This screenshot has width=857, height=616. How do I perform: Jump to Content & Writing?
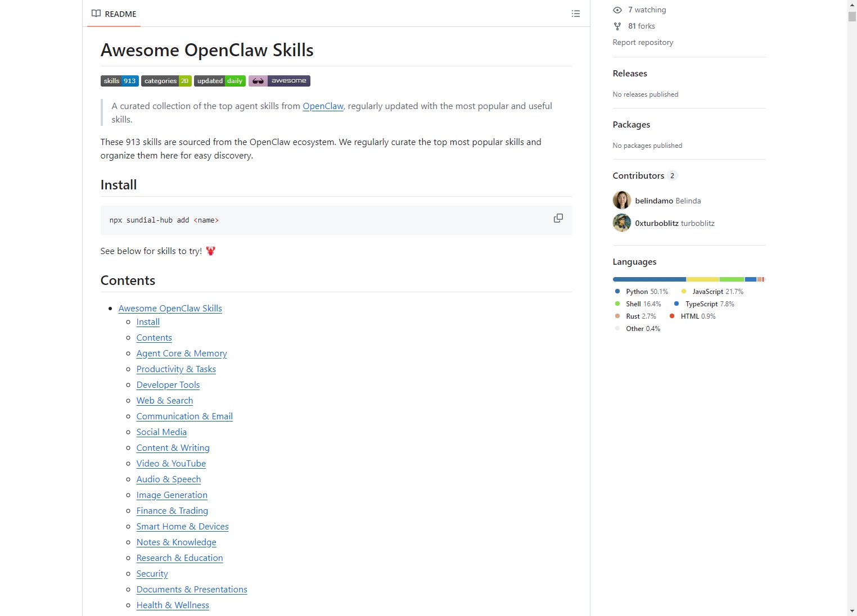point(173,448)
